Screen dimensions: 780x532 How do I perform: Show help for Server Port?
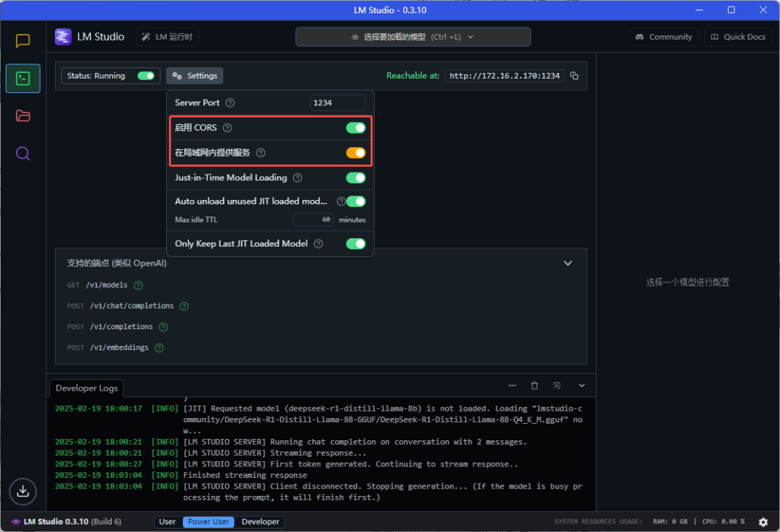(230, 103)
